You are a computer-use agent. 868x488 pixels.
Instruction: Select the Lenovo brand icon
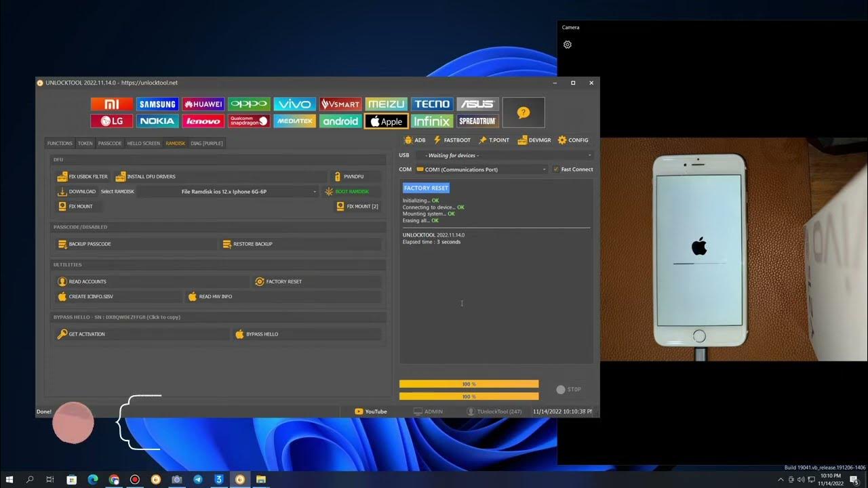203,121
